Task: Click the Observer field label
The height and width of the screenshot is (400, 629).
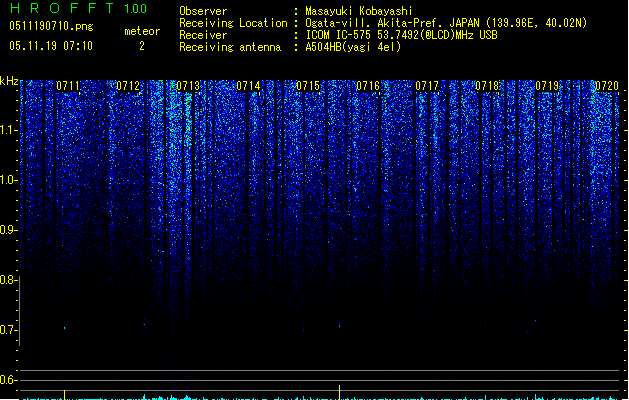Action: point(203,11)
